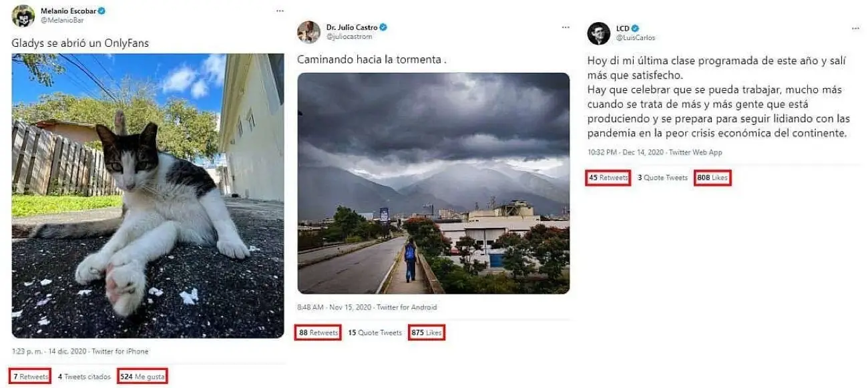868x388 pixels.
Task: Open the cat photo in Melanio's tweet
Action: click(148, 196)
